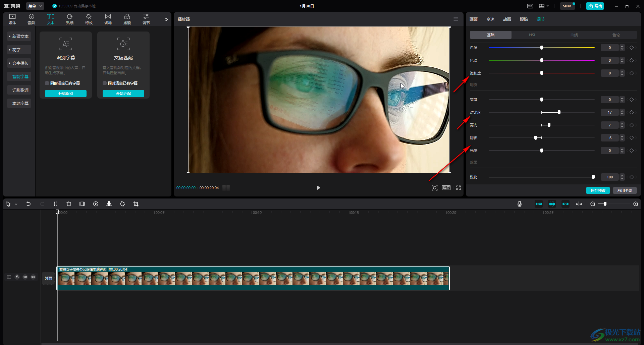644x345 pixels.
Task: Open the 特效 effects panel
Action: pyautogui.click(x=89, y=19)
